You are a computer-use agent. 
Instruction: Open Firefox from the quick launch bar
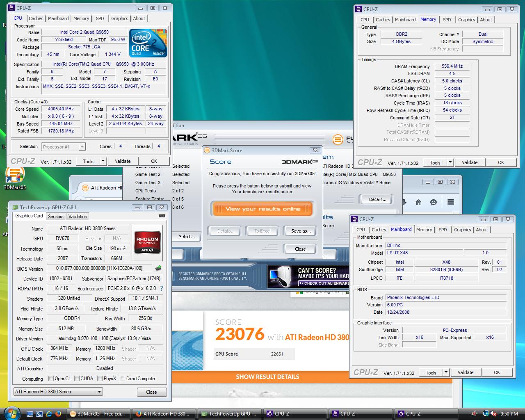click(58, 414)
